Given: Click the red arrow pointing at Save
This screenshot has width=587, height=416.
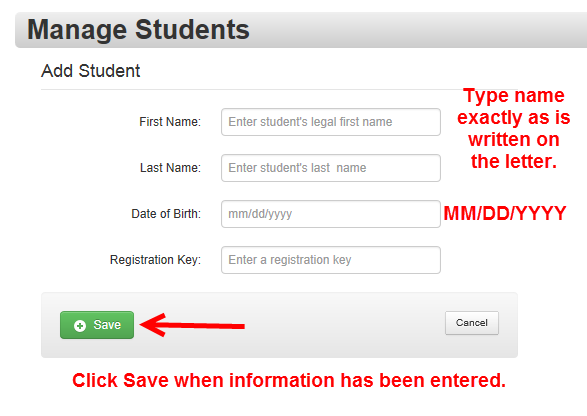Looking at the screenshot, I should click(192, 325).
